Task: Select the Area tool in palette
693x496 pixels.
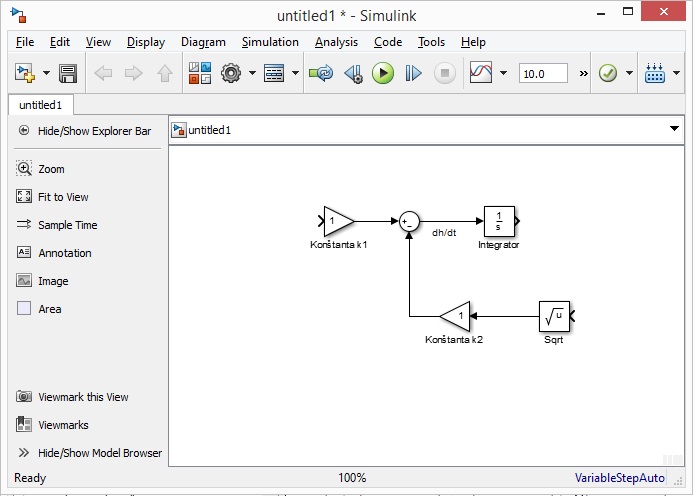Action: tap(39, 309)
